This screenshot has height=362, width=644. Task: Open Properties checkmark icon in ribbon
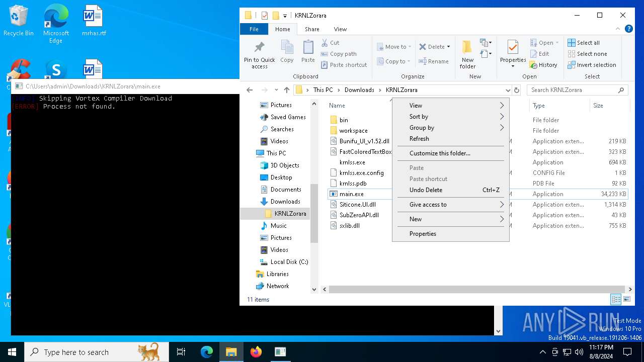coord(513,47)
